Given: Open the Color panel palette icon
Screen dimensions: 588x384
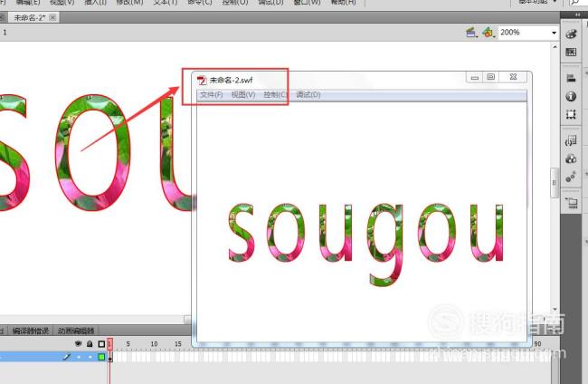Looking at the screenshot, I should 571,34.
